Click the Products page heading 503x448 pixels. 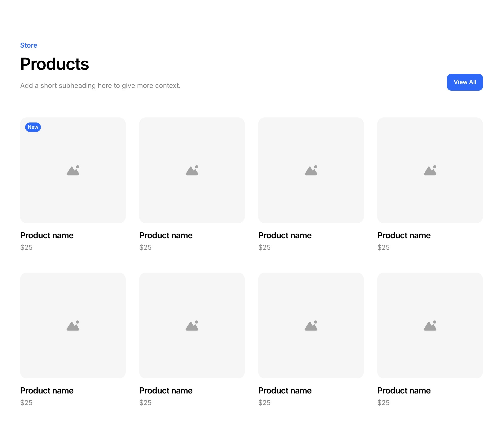pos(54,64)
